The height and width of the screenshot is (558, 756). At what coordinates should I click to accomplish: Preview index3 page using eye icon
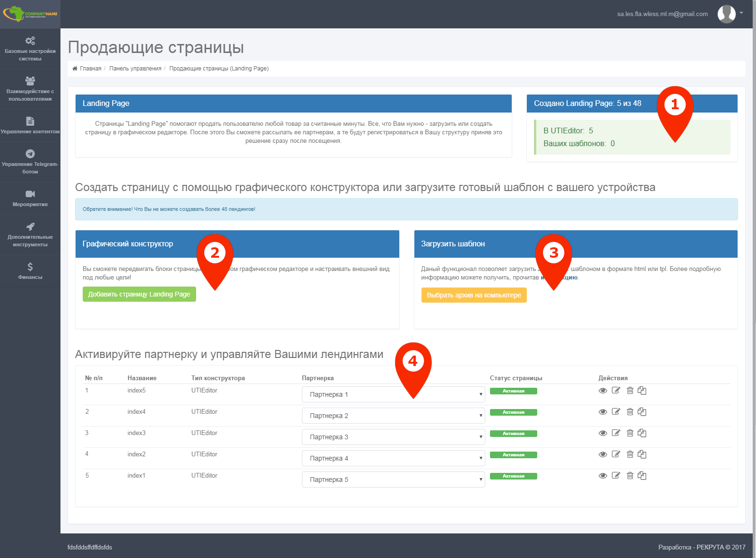click(602, 433)
